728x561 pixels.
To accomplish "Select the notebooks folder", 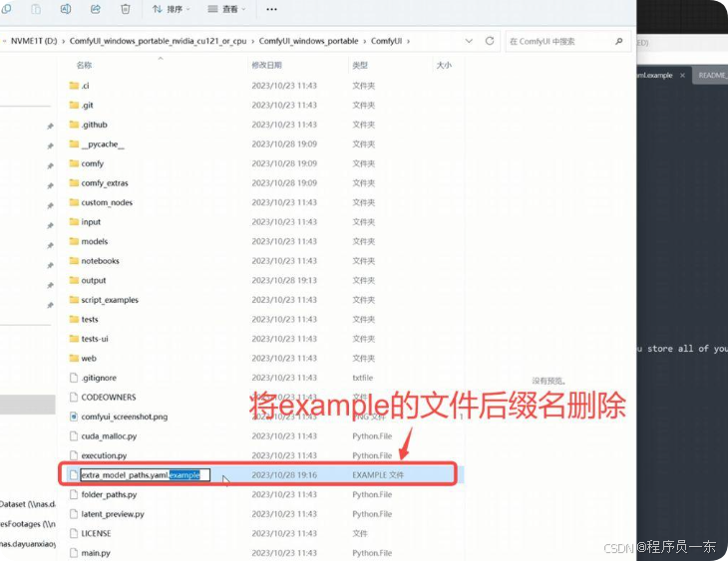I will (x=94, y=261).
